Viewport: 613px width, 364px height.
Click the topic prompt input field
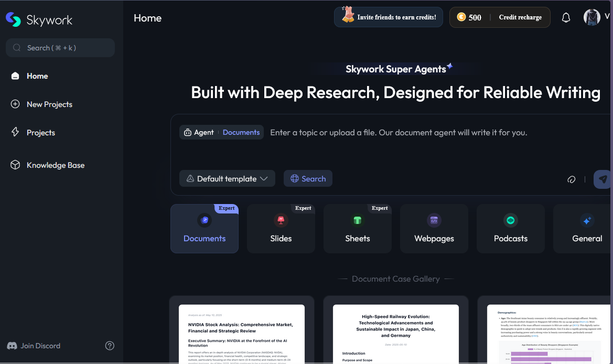point(399,133)
